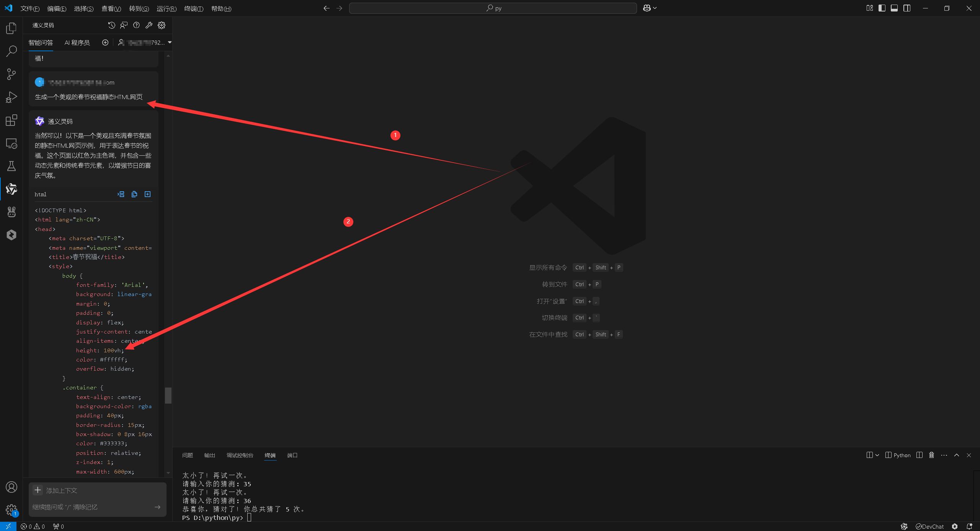Viewport: 980px width, 531px height.
Task: Open chat history in Tongyi Lingma panel
Action: [x=111, y=25]
